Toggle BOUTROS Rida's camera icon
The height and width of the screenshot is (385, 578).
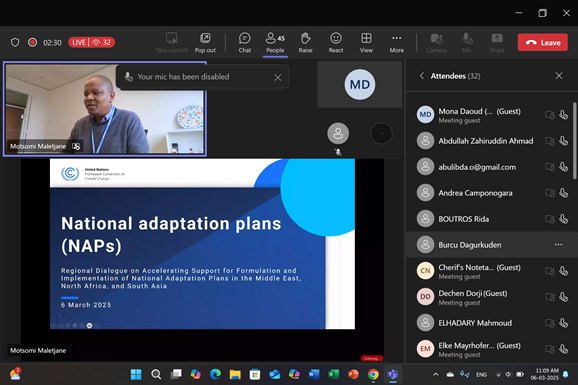[550, 219]
